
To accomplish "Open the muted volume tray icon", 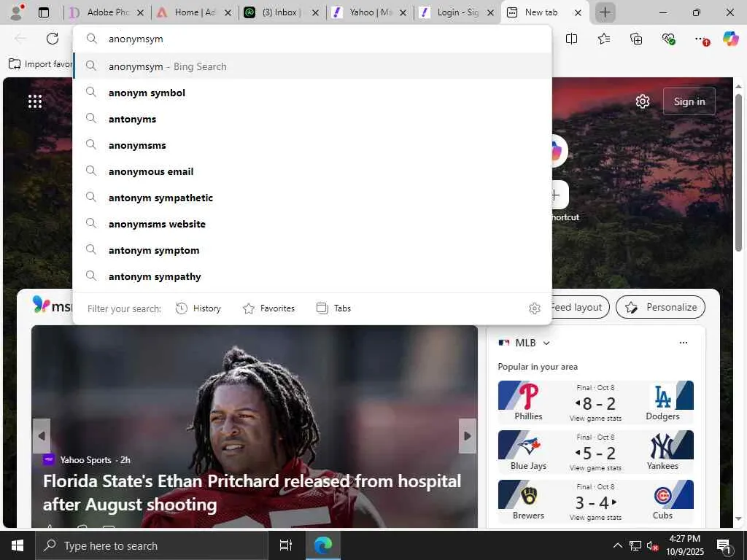I will pos(652,545).
